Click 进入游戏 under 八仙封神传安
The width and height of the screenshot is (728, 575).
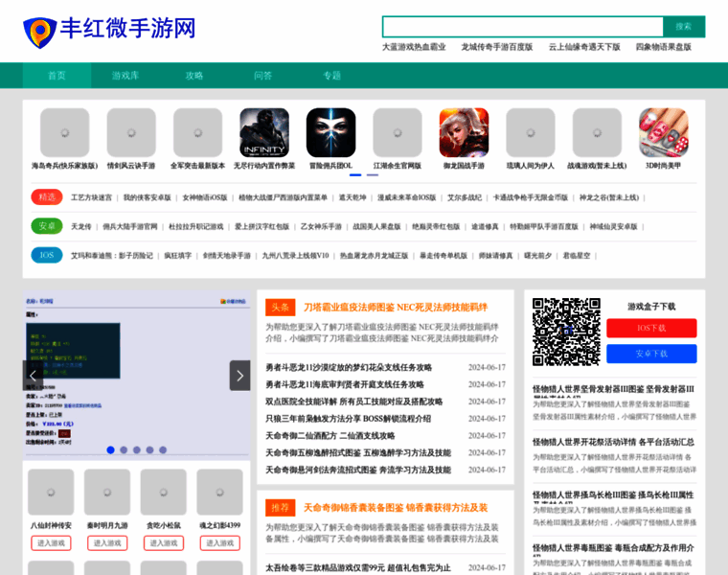(x=51, y=543)
